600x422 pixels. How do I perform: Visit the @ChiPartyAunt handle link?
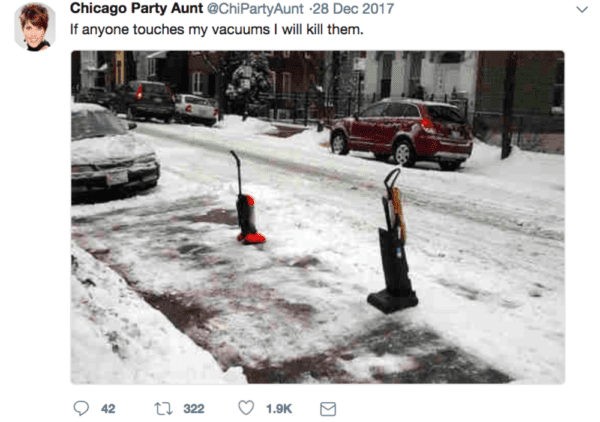point(255,8)
